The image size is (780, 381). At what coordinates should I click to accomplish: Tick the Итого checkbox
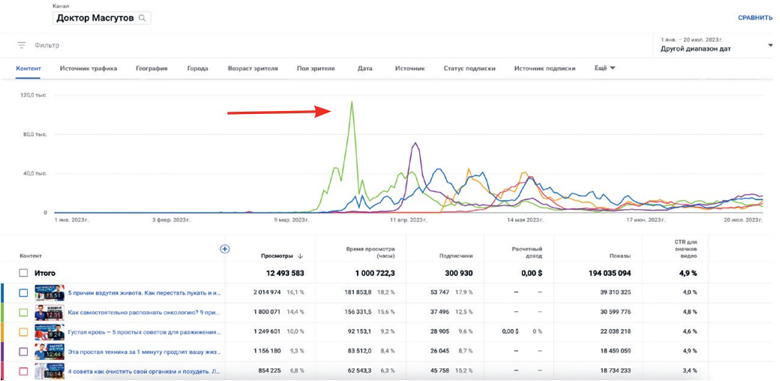(23, 273)
